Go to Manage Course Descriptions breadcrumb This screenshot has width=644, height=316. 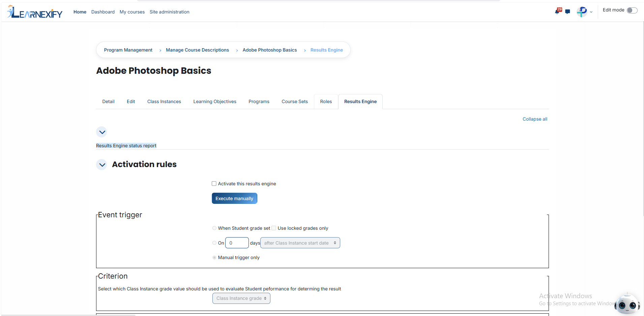(197, 50)
